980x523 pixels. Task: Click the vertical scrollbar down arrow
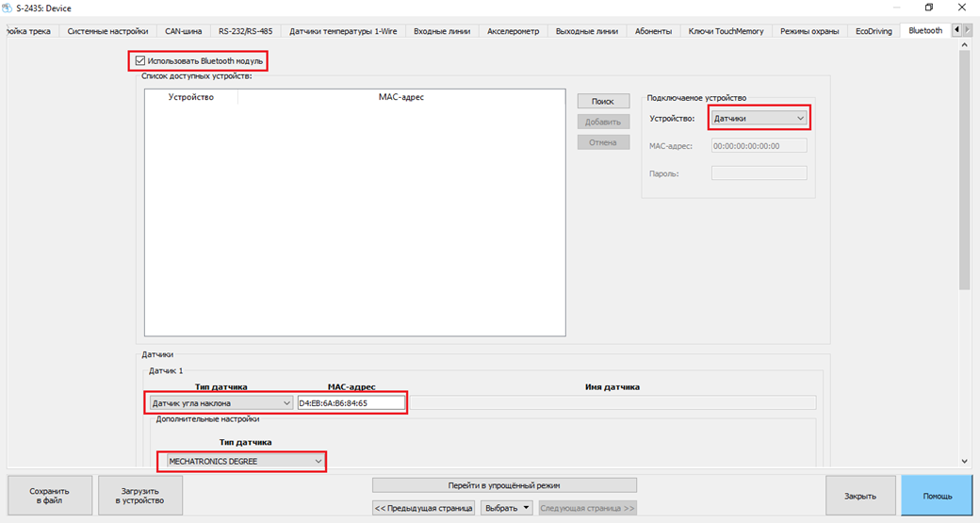click(x=964, y=461)
